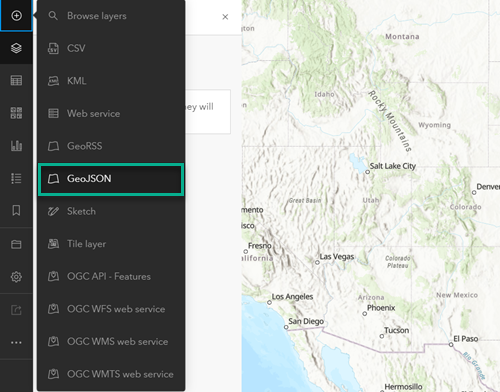Click the Wyoming state label
The width and height of the screenshot is (500, 392).
pos(434,125)
